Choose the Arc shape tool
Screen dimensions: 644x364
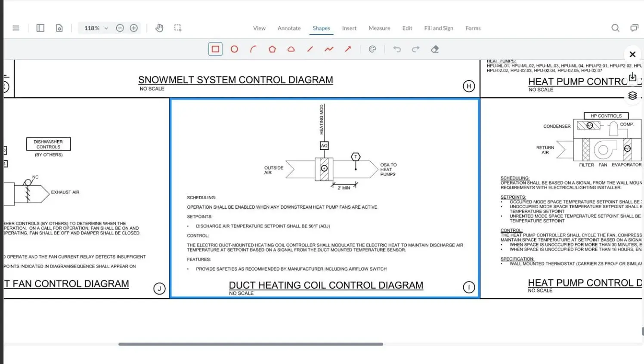(253, 49)
